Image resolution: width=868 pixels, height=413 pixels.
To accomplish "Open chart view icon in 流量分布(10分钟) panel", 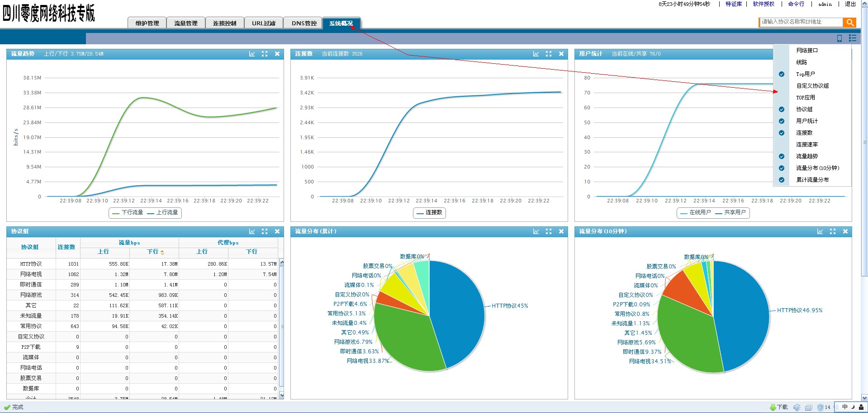I will tap(820, 231).
